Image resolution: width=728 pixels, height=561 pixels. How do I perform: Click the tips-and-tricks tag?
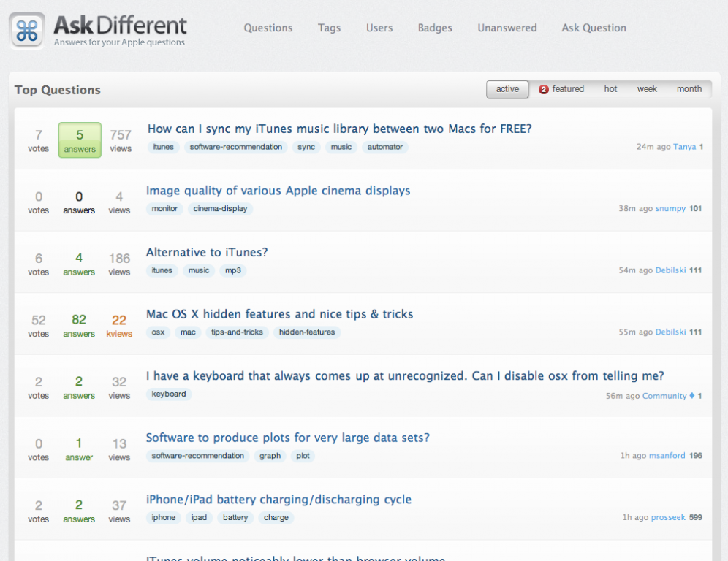point(238,332)
